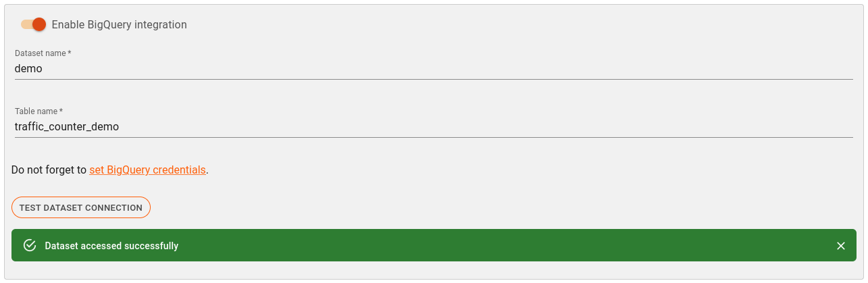Focus the Dataset name input field
Image resolution: width=868 pixels, height=283 pixels.
(x=432, y=69)
